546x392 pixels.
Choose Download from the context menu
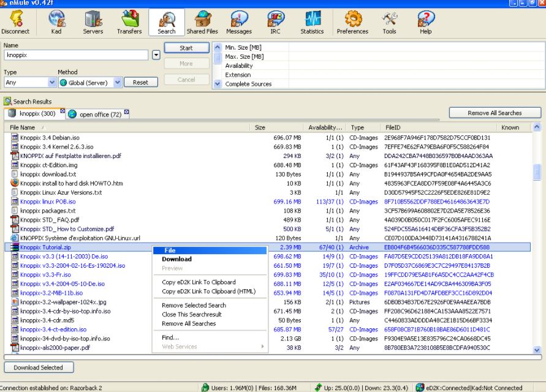point(176,259)
